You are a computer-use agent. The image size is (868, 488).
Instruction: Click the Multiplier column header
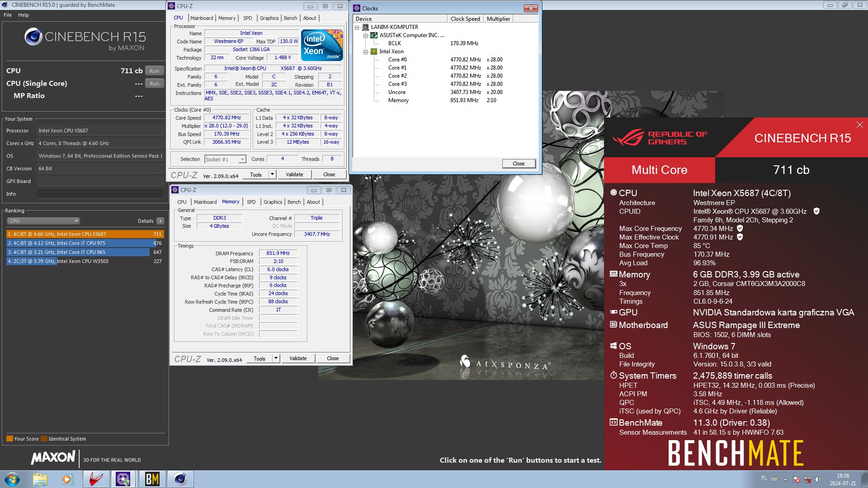click(x=498, y=19)
